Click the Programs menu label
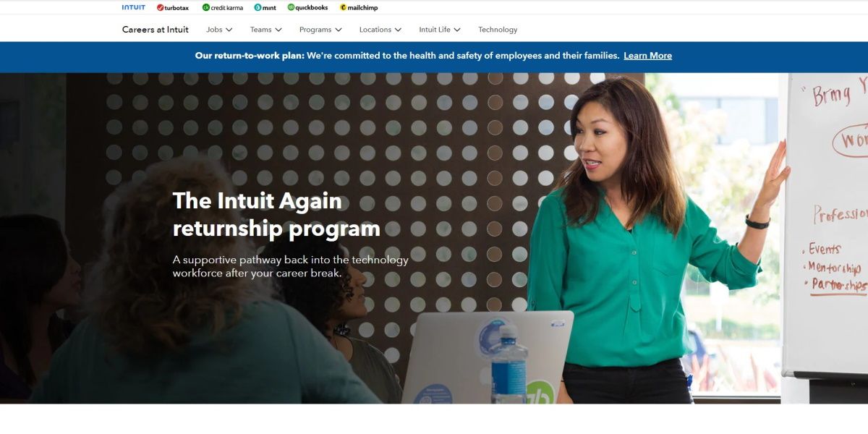 click(x=315, y=30)
